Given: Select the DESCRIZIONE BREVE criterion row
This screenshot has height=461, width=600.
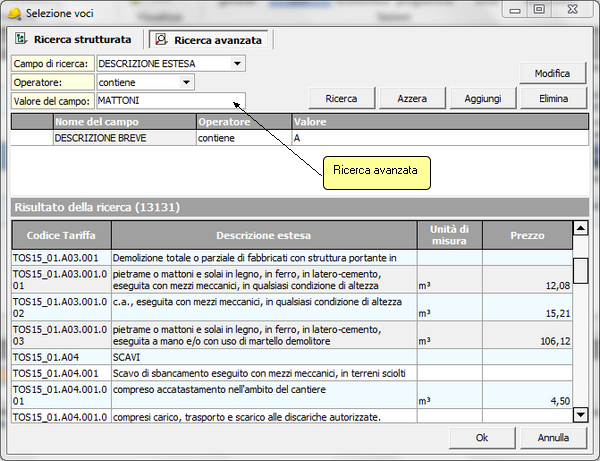Looking at the screenshot, I should tap(124, 138).
